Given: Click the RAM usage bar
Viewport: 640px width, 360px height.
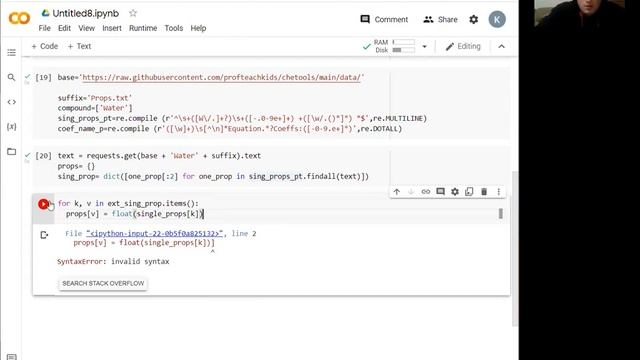Looking at the screenshot, I should [403, 42].
